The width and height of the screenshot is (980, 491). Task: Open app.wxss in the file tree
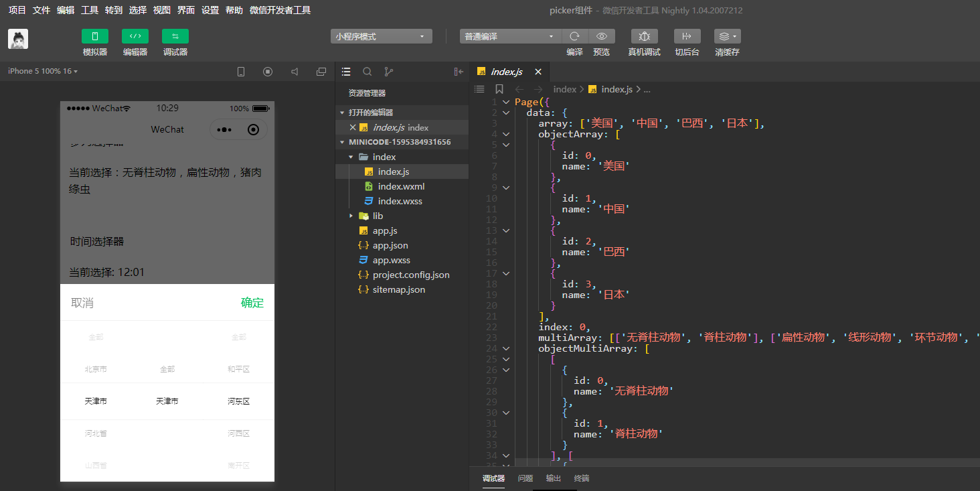click(x=402, y=260)
